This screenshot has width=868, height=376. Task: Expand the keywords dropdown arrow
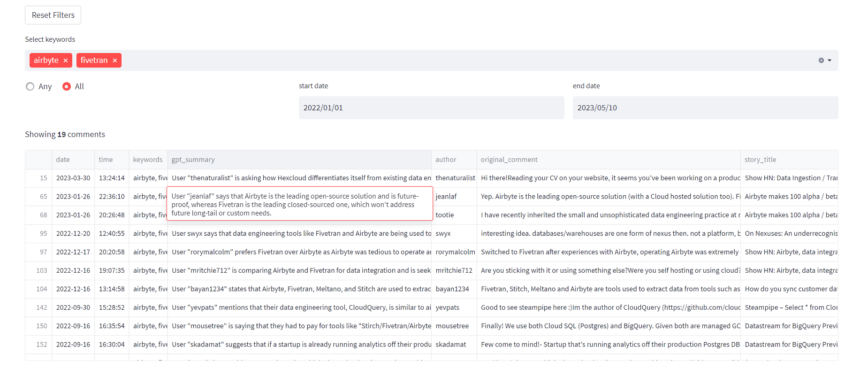click(830, 61)
